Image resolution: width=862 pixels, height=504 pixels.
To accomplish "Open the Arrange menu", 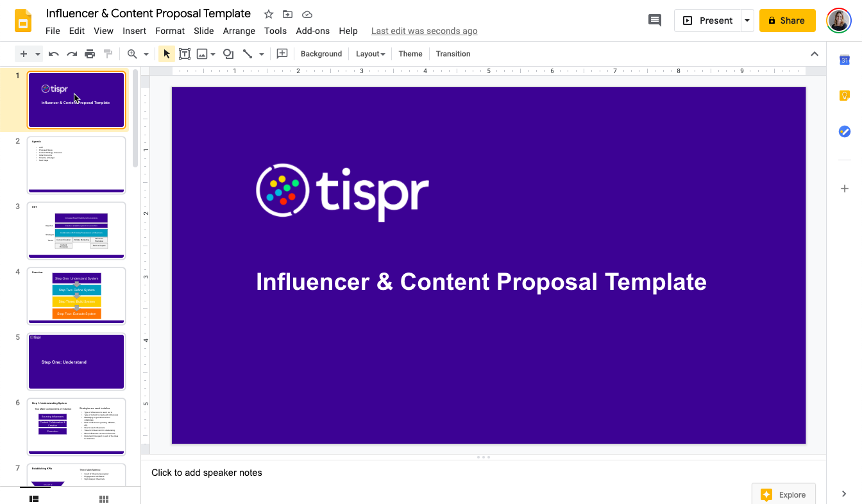I will (239, 31).
